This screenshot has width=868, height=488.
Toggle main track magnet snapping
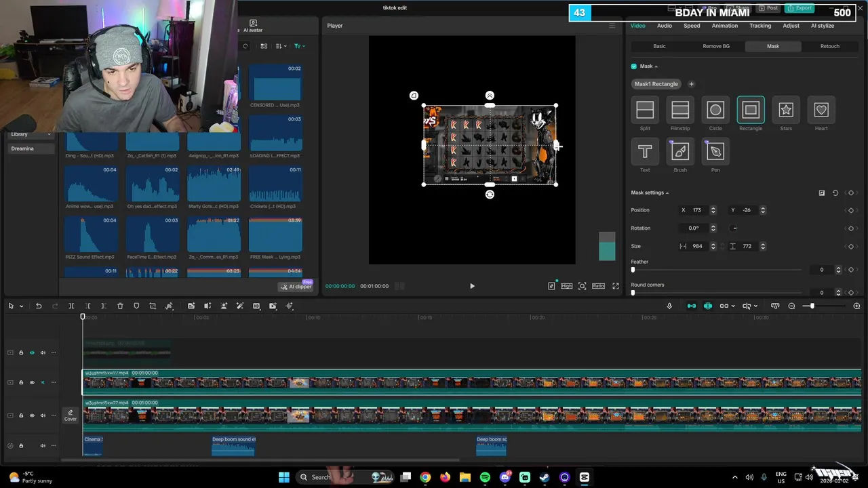click(x=691, y=306)
